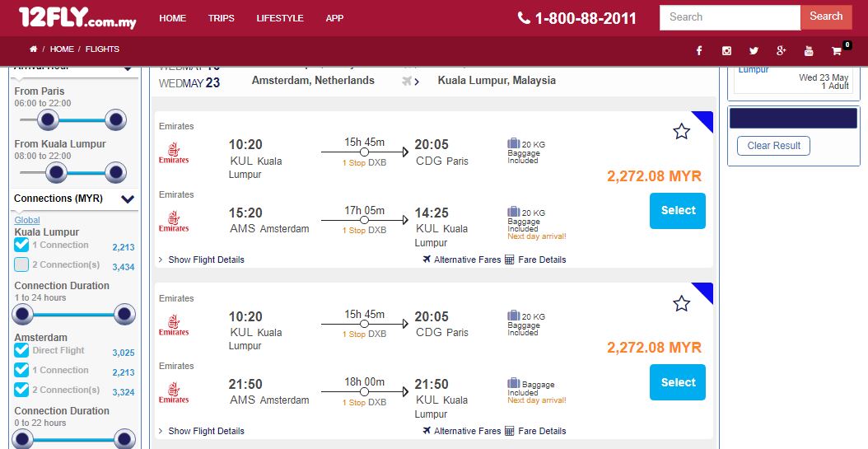Open the YouTube social icon
The width and height of the screenshot is (868, 449).
tap(809, 51)
